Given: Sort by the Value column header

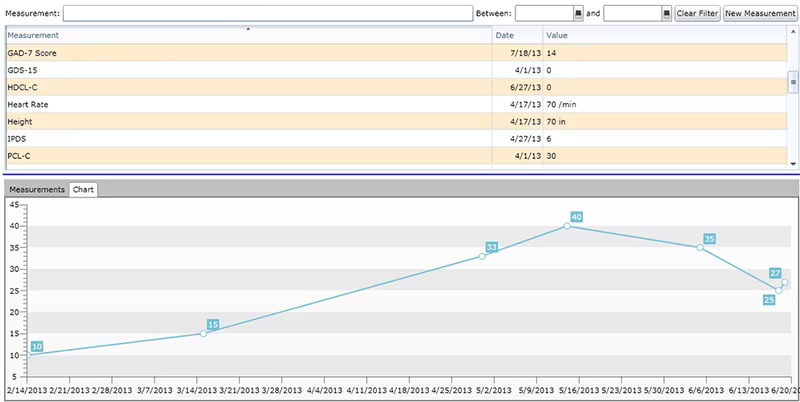Looking at the screenshot, I should click(665, 35).
